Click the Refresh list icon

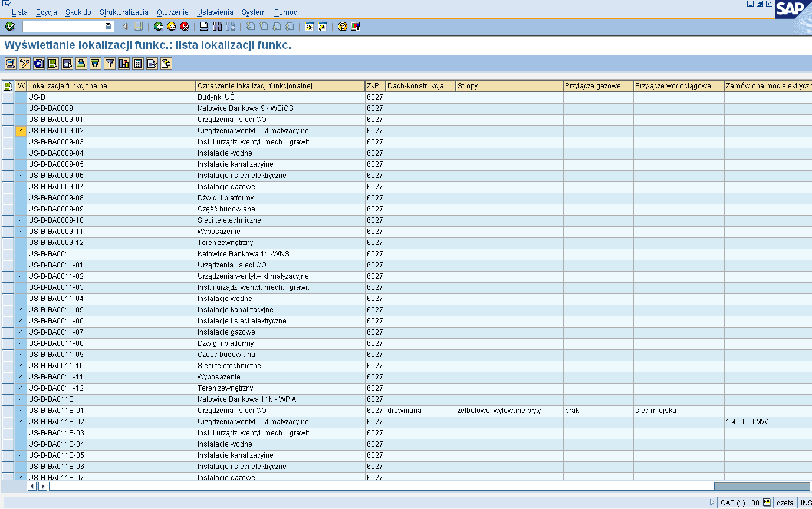click(x=38, y=64)
